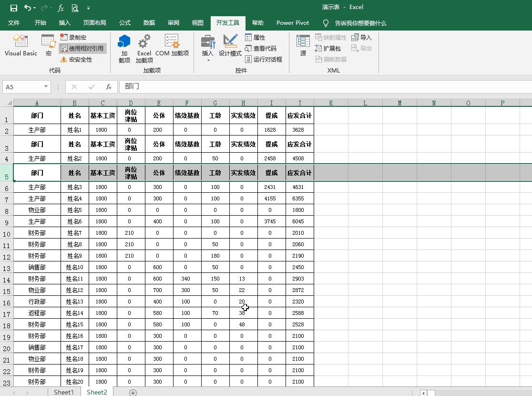Image resolution: width=532 pixels, height=396 pixels.
Task: Open the 文件 tab
Action: (13, 23)
